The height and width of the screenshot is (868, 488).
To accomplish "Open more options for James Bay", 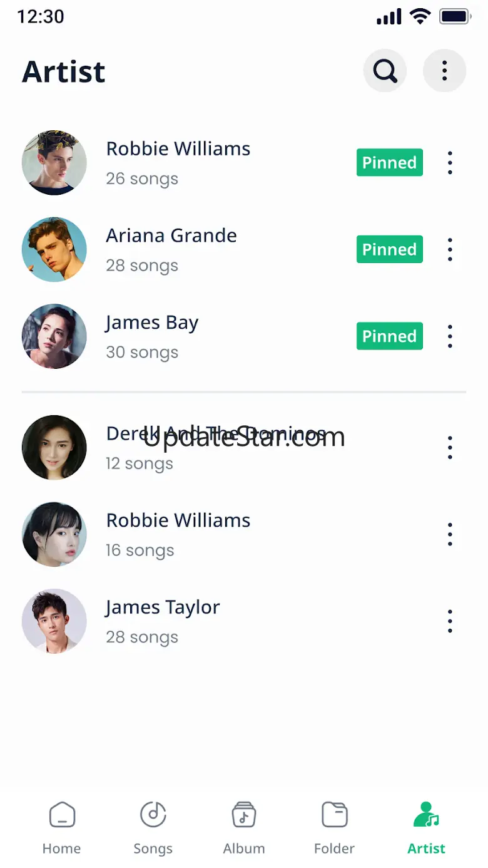I will coord(450,337).
